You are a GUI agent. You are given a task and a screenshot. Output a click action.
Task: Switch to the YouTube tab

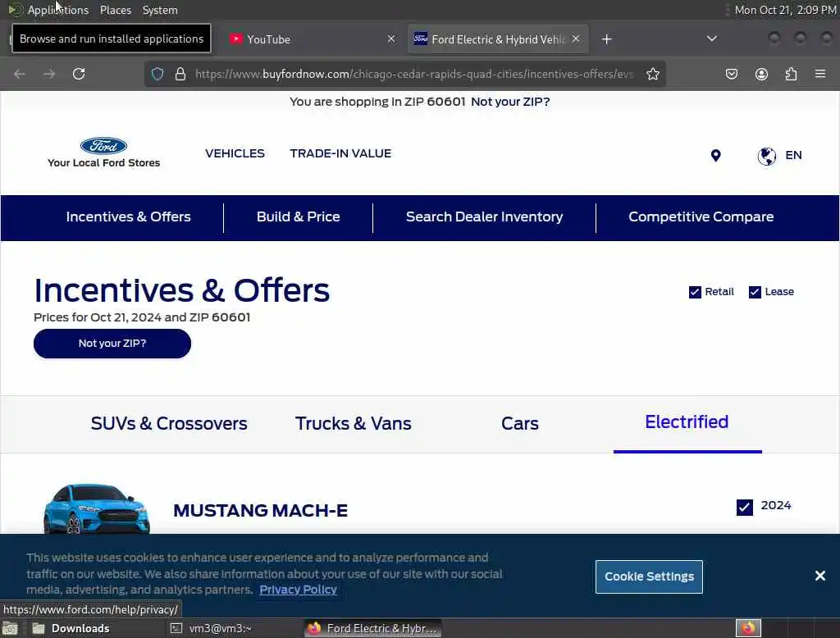click(x=312, y=39)
